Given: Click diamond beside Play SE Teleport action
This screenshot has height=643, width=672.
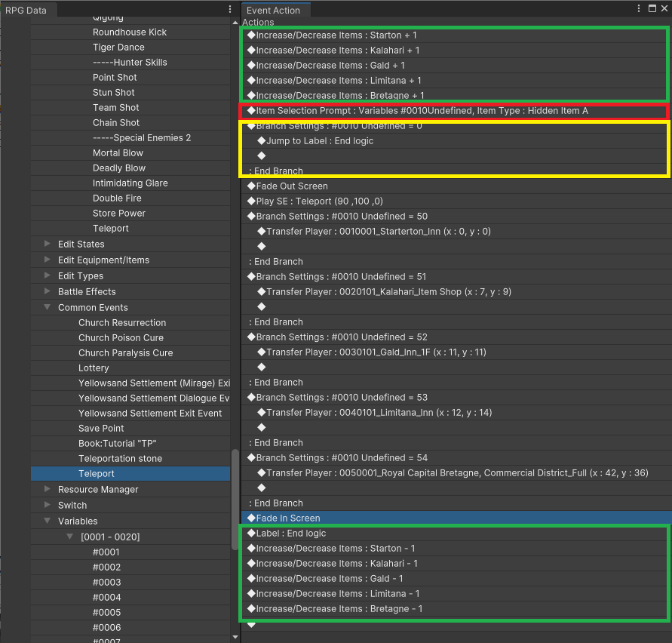Looking at the screenshot, I should (252, 201).
